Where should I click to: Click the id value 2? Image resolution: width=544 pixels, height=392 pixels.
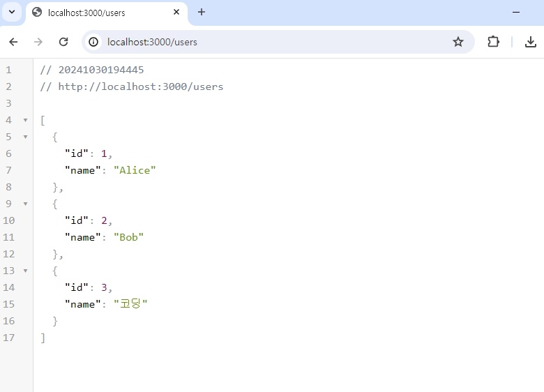click(104, 220)
